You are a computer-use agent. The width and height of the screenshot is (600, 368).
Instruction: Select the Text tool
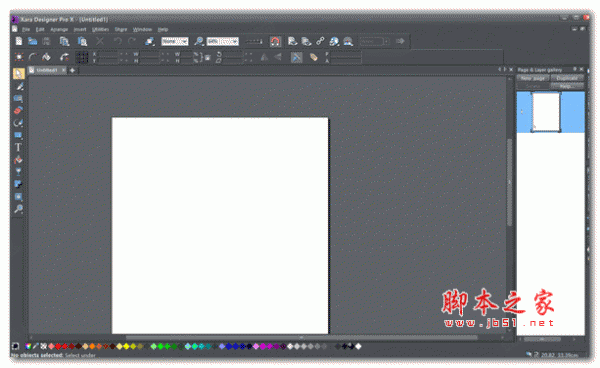18,147
